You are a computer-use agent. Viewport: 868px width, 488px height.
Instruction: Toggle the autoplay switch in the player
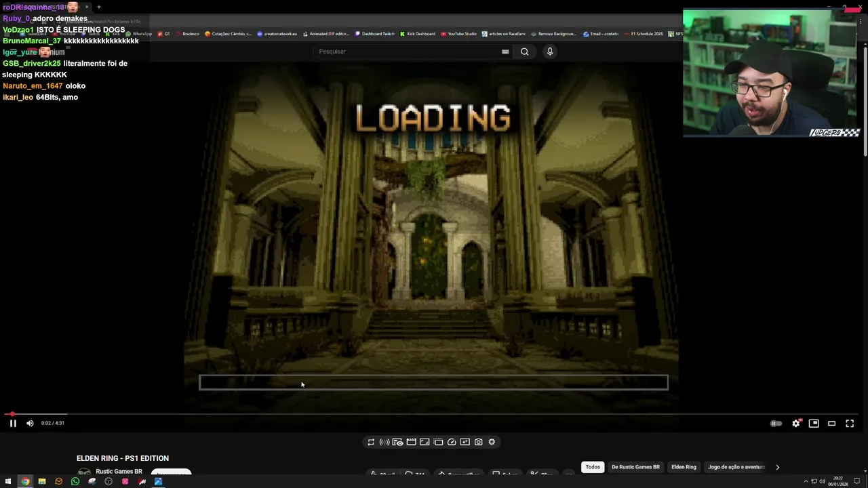pyautogui.click(x=776, y=424)
